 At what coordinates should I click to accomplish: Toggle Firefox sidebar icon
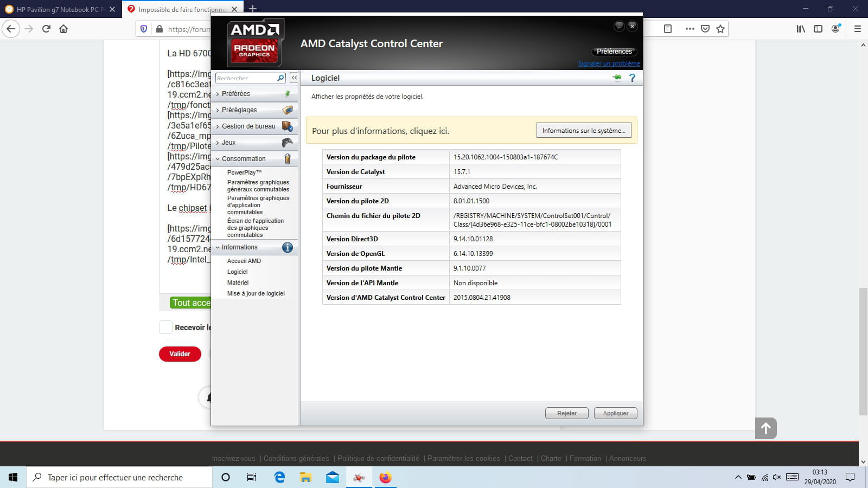(x=818, y=29)
